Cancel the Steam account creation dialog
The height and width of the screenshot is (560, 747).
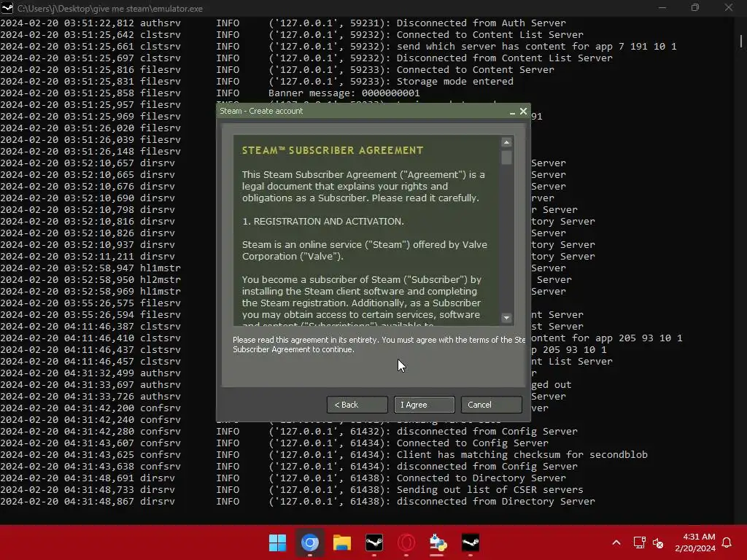click(491, 405)
